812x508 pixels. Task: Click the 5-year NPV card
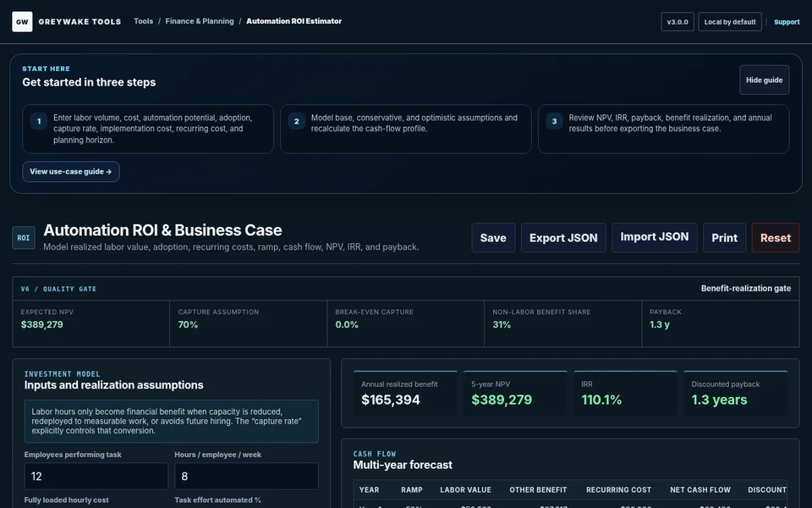click(x=515, y=394)
